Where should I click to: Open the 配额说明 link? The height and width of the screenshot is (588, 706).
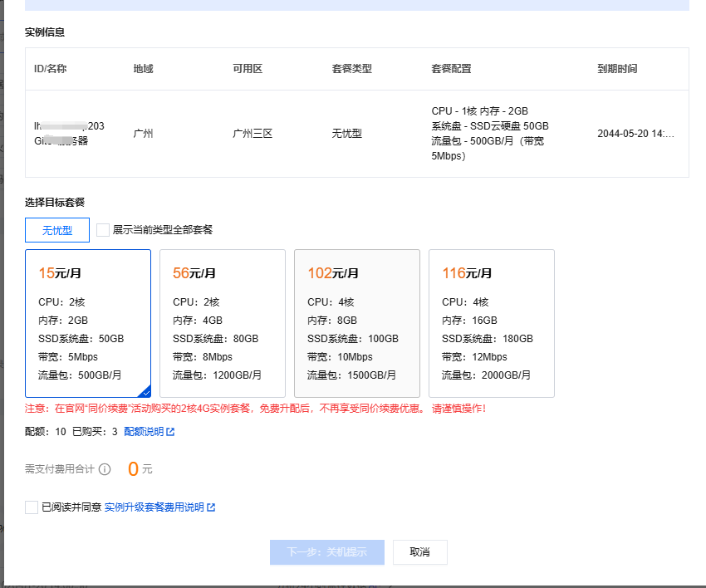click(x=143, y=432)
